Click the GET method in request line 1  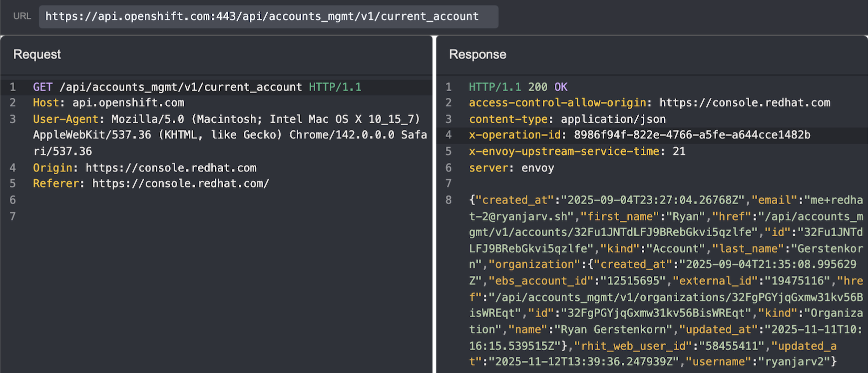(42, 87)
